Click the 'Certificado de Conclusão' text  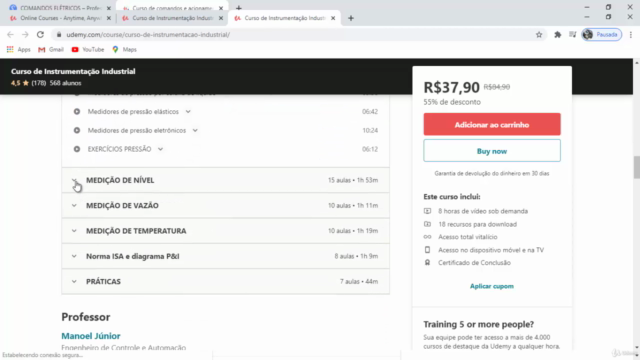[474, 262]
